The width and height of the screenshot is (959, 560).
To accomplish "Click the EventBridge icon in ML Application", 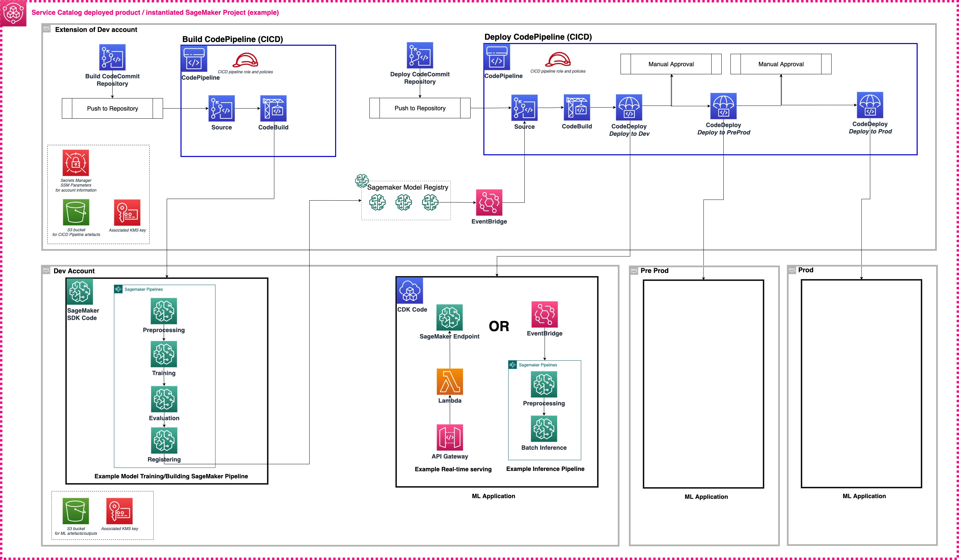I will 545,315.
